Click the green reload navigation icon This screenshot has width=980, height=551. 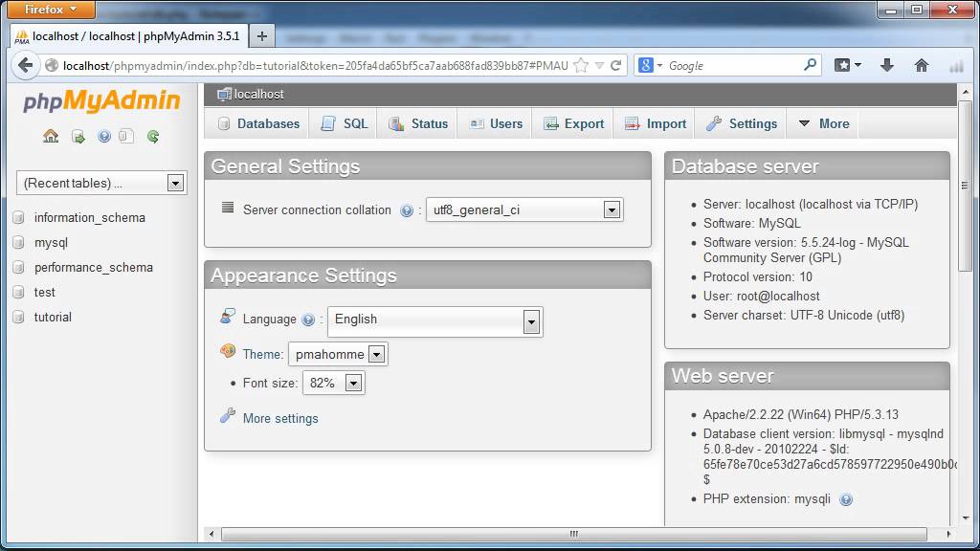pyautogui.click(x=153, y=136)
